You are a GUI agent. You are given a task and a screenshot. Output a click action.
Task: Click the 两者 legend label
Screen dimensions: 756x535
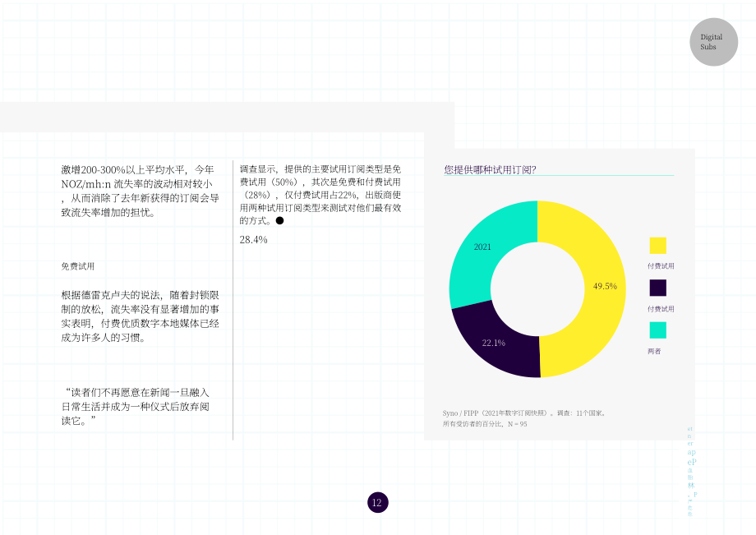(654, 352)
